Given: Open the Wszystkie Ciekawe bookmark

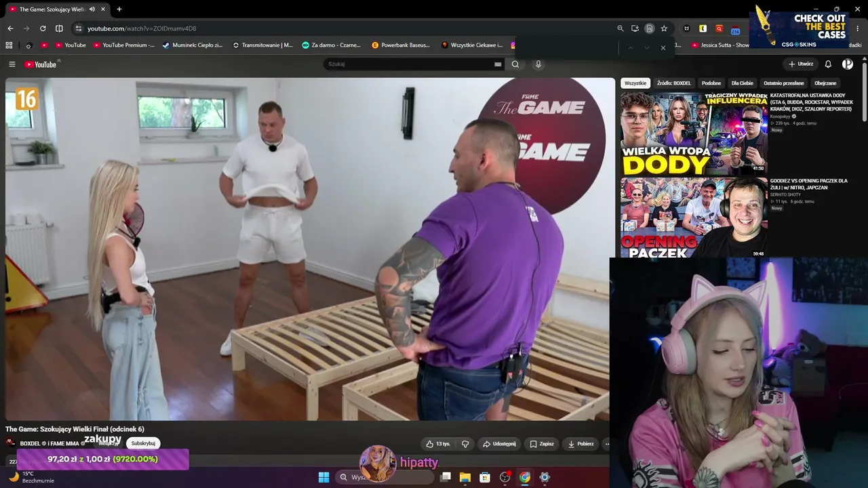Looking at the screenshot, I should [472, 45].
